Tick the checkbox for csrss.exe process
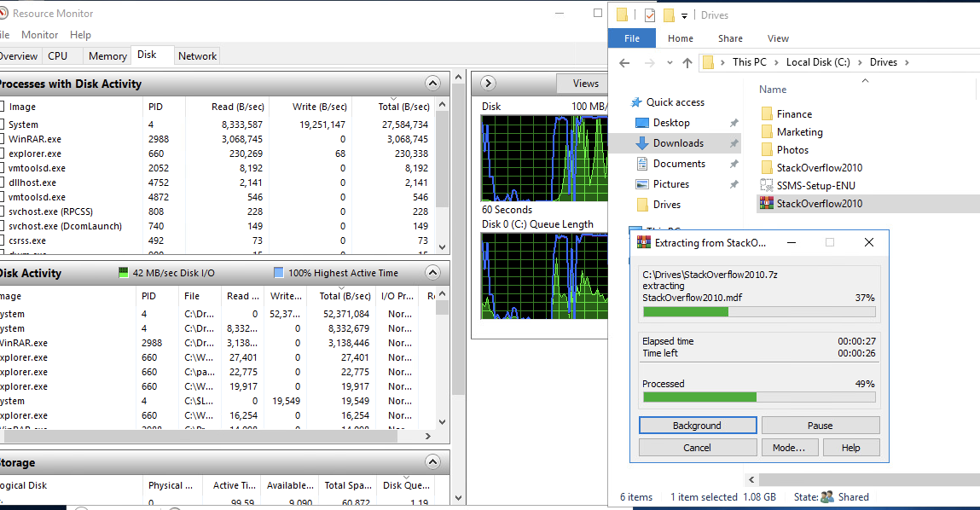 2,240
